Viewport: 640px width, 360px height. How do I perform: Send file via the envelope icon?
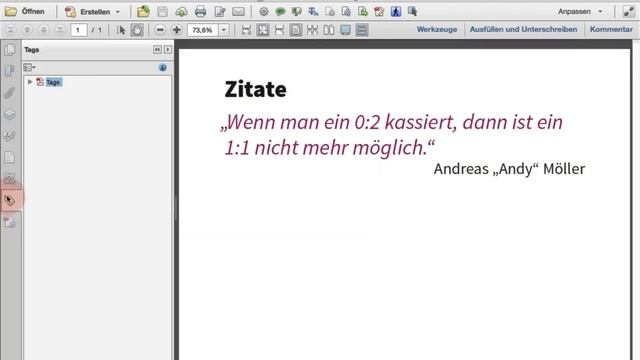(x=238, y=11)
